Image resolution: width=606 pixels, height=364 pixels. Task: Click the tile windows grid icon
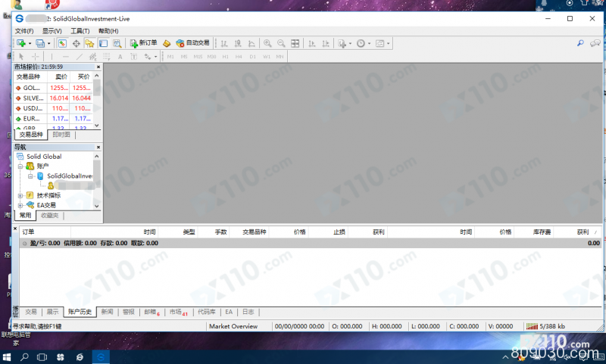coord(295,43)
